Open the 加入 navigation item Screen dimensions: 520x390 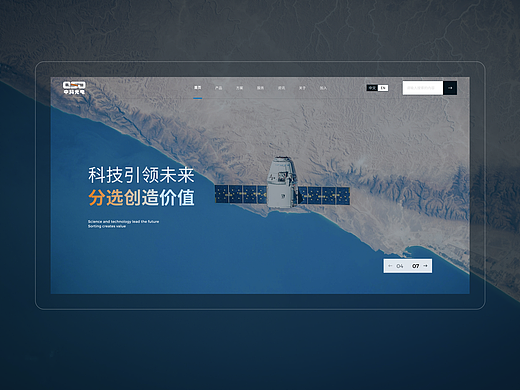click(323, 88)
